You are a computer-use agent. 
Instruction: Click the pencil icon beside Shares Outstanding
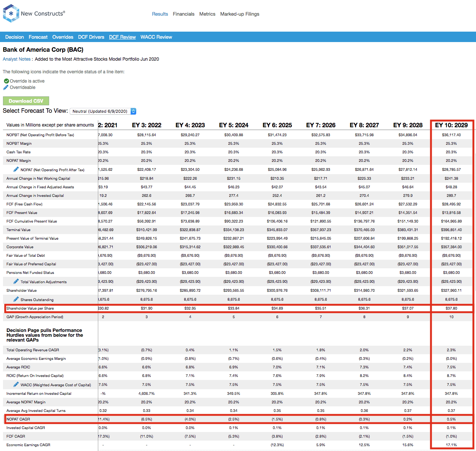16,299
